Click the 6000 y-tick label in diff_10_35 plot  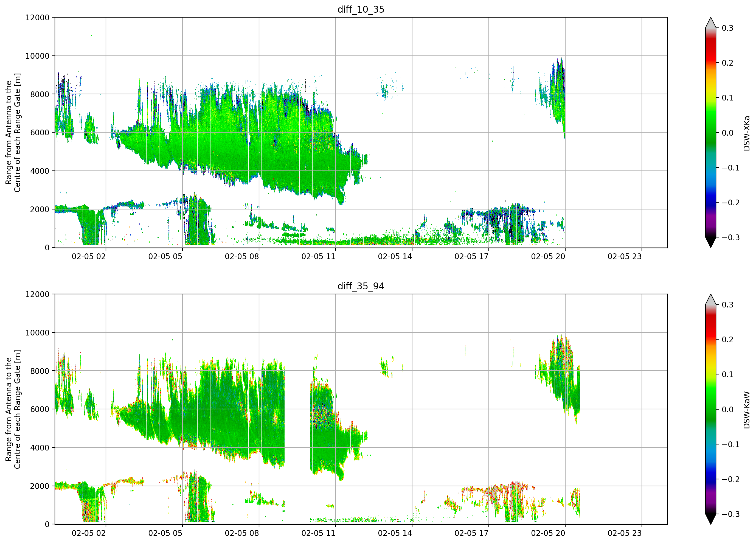[40, 133]
